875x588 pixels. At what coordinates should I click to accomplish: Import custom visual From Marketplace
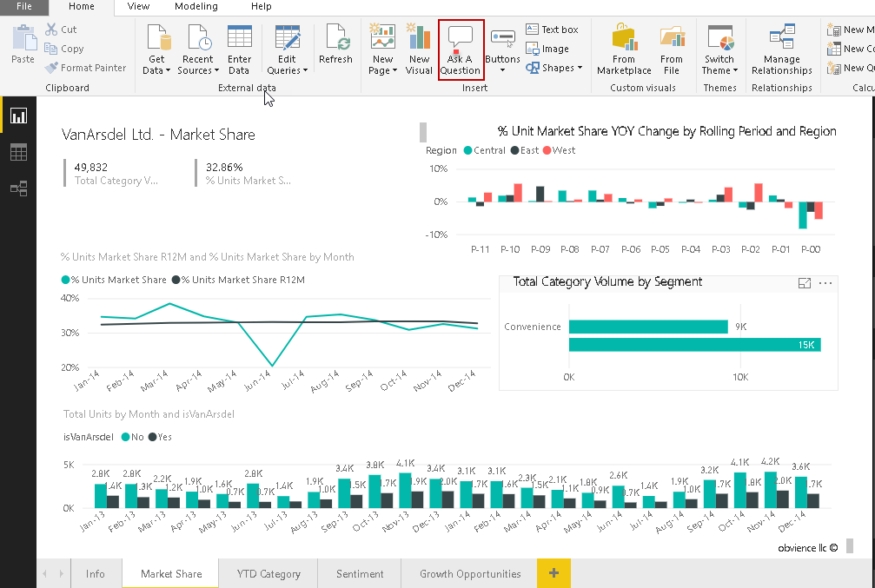pyautogui.click(x=624, y=50)
